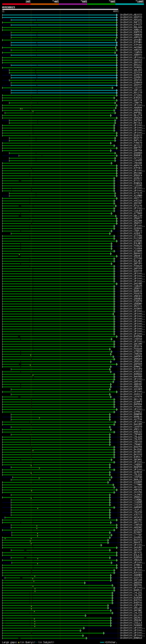146x644 pixels.
Task: Select UniRef100_A3FPV6 entry
Action: (x=131, y=605)
